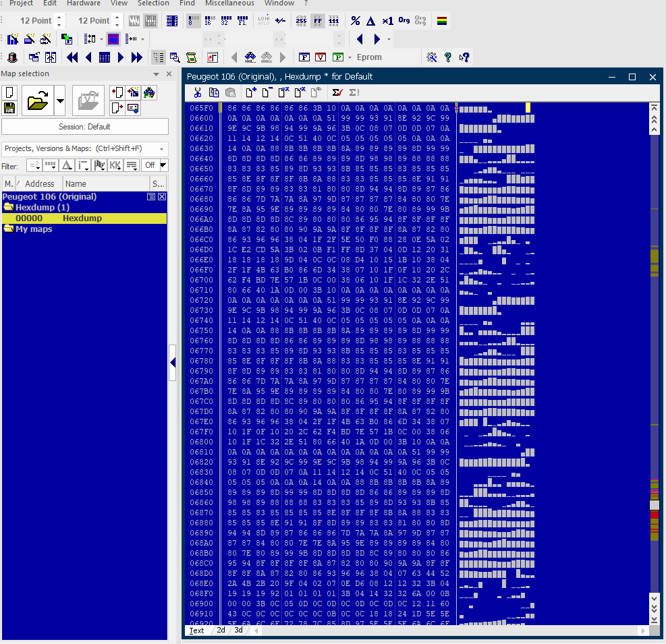Viewport: 666px width, 644px height.
Task: Open the Hardware menu
Action: pos(83,3)
